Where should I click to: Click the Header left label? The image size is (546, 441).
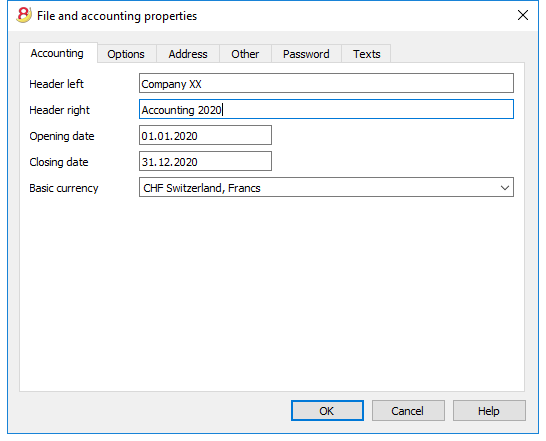click(56, 84)
